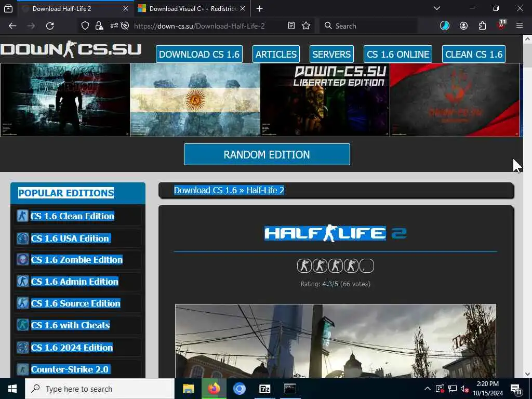Click the RANDOM EDITION button

pyautogui.click(x=267, y=154)
